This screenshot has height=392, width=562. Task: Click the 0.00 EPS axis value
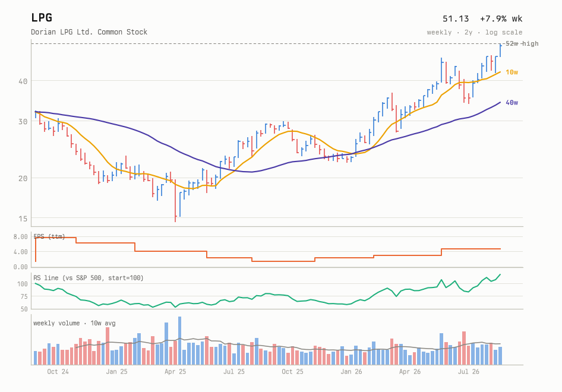pyautogui.click(x=20, y=267)
